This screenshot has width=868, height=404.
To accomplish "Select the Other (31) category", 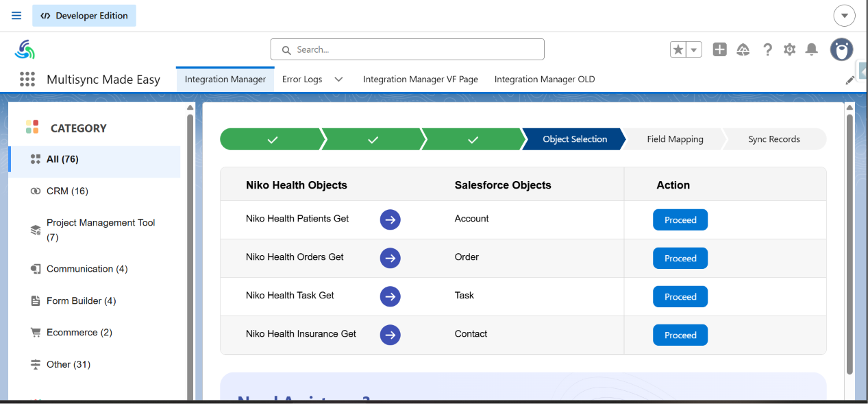I will [95, 364].
